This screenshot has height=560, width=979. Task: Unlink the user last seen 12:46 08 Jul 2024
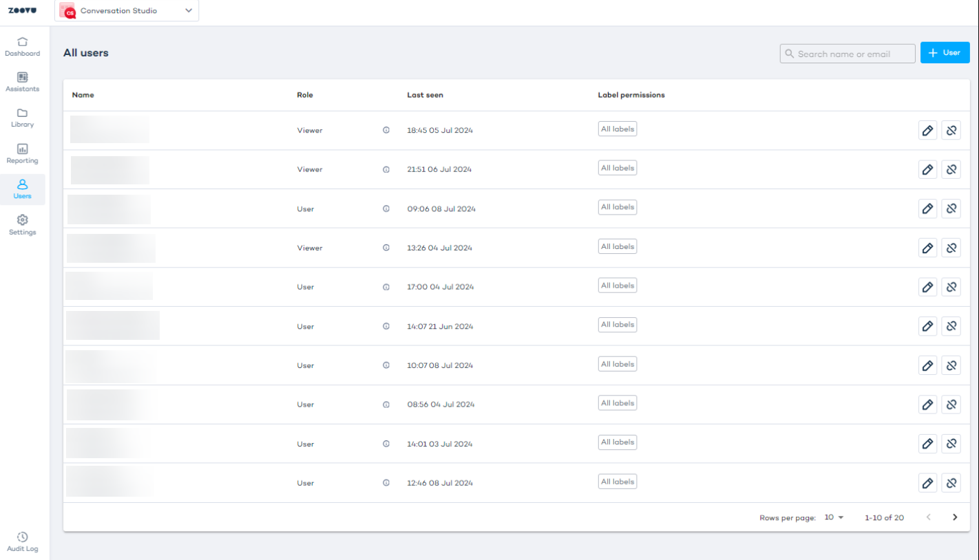coord(951,484)
